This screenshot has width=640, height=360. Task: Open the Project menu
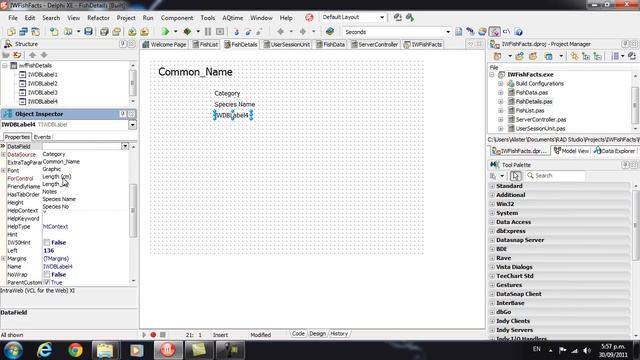point(126,18)
